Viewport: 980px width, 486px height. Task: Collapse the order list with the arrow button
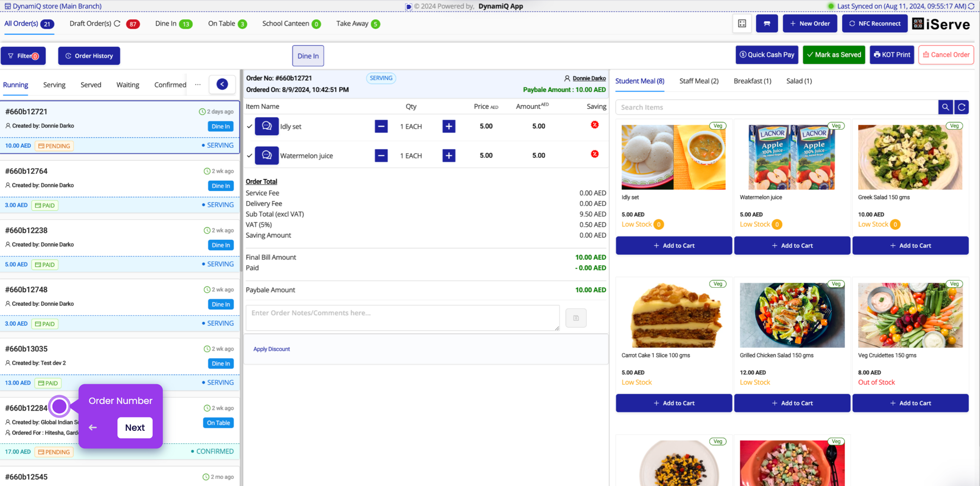[222, 84]
